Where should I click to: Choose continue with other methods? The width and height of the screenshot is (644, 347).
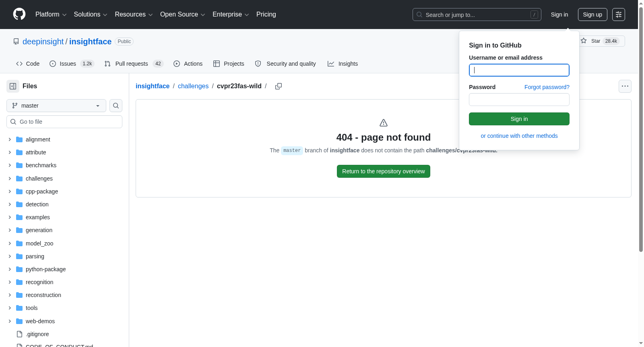point(519,136)
